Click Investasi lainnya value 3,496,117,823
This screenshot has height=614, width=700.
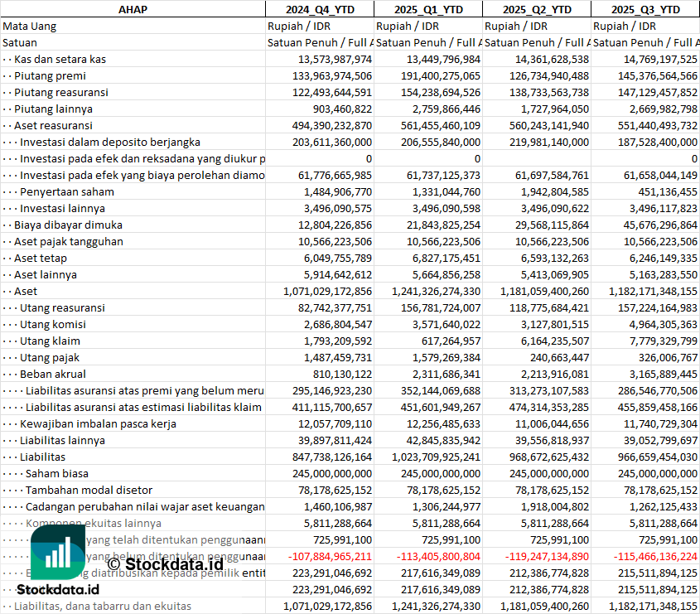pos(664,209)
